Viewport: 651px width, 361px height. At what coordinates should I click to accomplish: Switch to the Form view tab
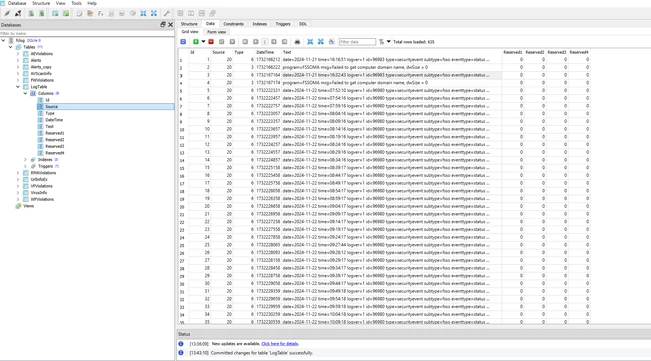[x=216, y=32]
